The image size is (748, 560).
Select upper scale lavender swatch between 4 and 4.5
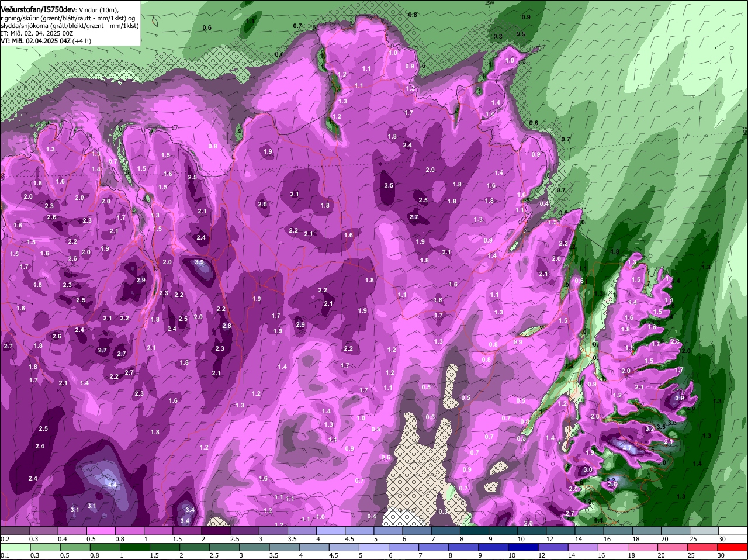[330, 531]
